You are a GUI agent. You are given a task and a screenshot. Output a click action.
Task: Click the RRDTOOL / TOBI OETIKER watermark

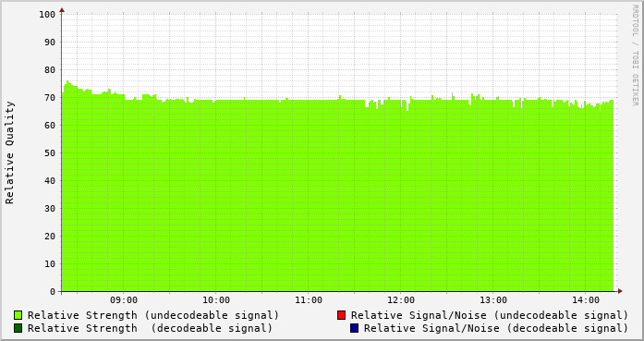635,55
